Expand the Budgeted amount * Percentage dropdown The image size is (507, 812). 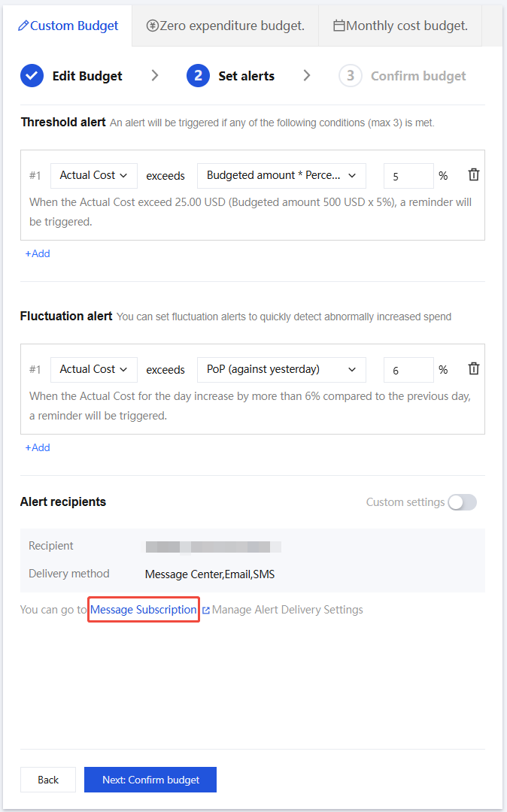point(281,175)
